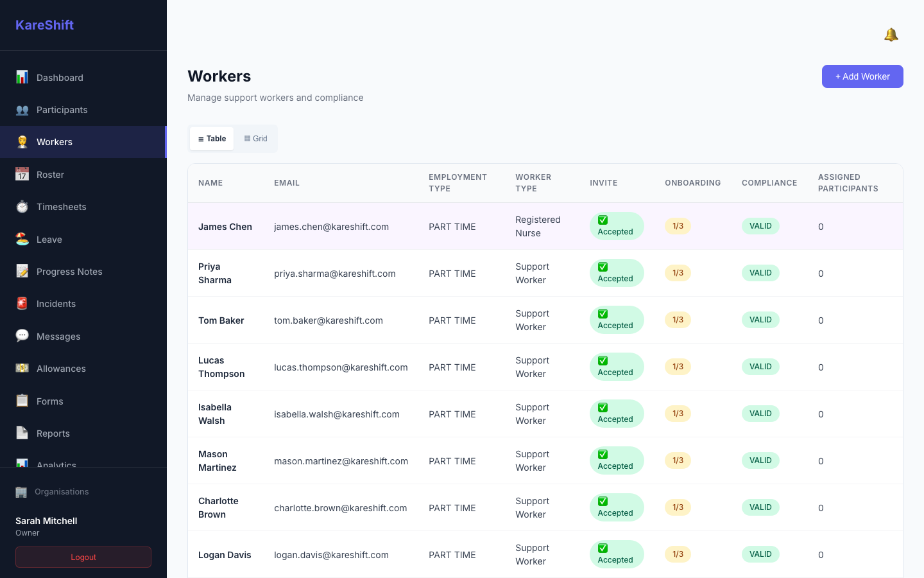Open the Roster section
924x578 pixels.
coord(83,175)
